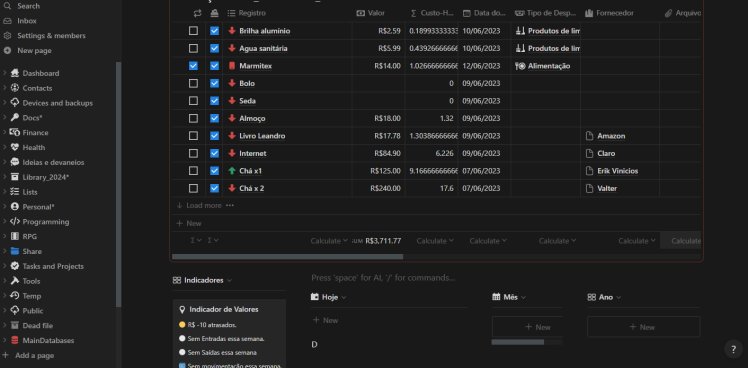
Task: Open the Mês view dropdown
Action: coord(509,297)
